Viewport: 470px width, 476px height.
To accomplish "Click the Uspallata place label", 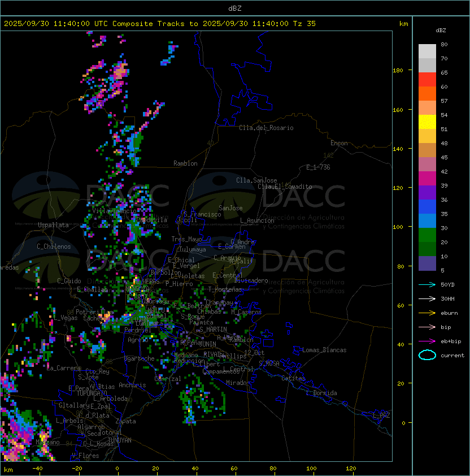I will (53, 225).
